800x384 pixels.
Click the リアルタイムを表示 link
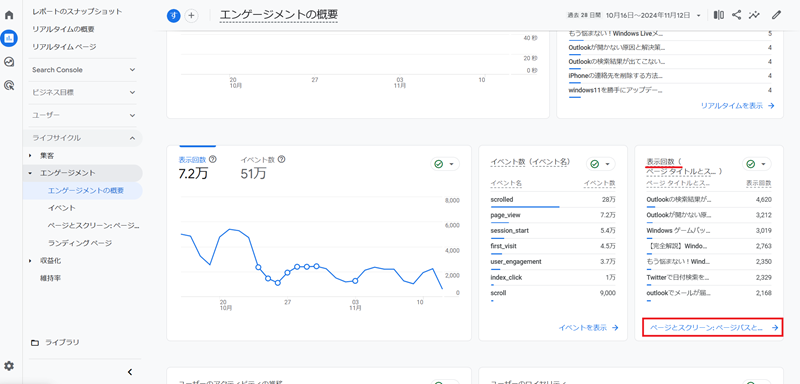coord(738,106)
